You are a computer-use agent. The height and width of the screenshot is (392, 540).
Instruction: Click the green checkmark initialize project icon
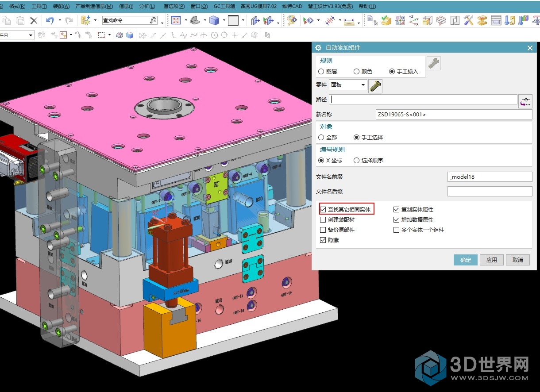tap(386, 20)
